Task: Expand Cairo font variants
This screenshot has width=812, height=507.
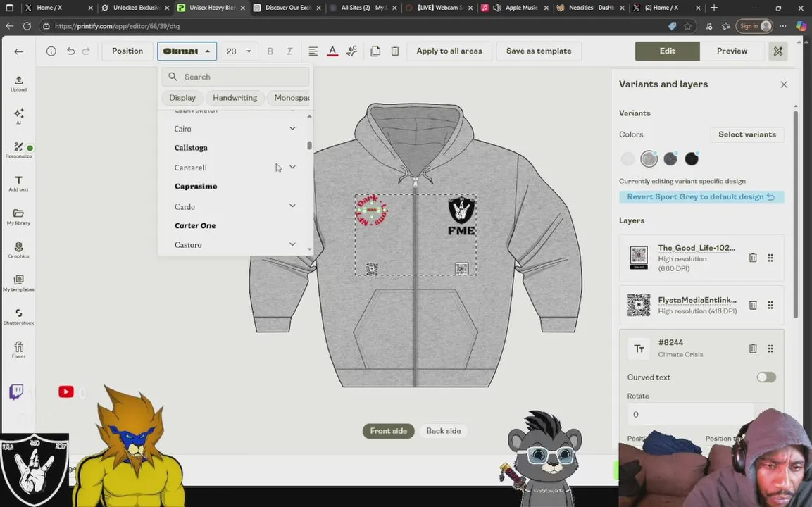Action: [292, 128]
